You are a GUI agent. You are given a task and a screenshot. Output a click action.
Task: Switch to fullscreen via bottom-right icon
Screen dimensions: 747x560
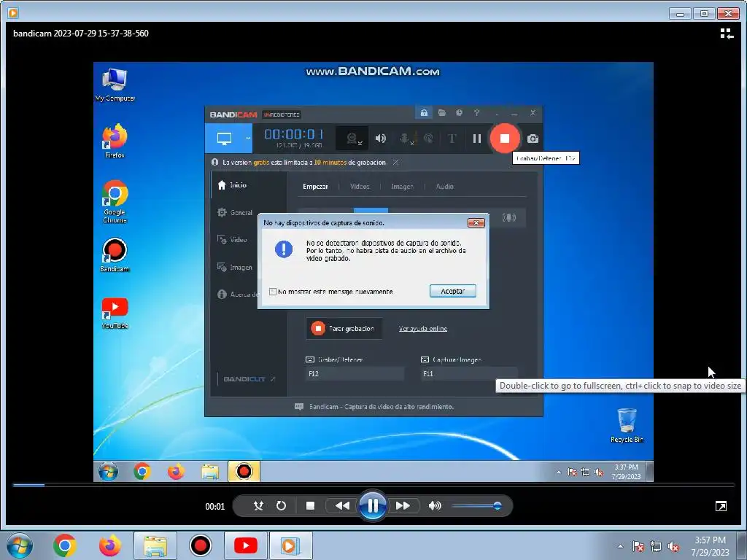click(x=721, y=506)
